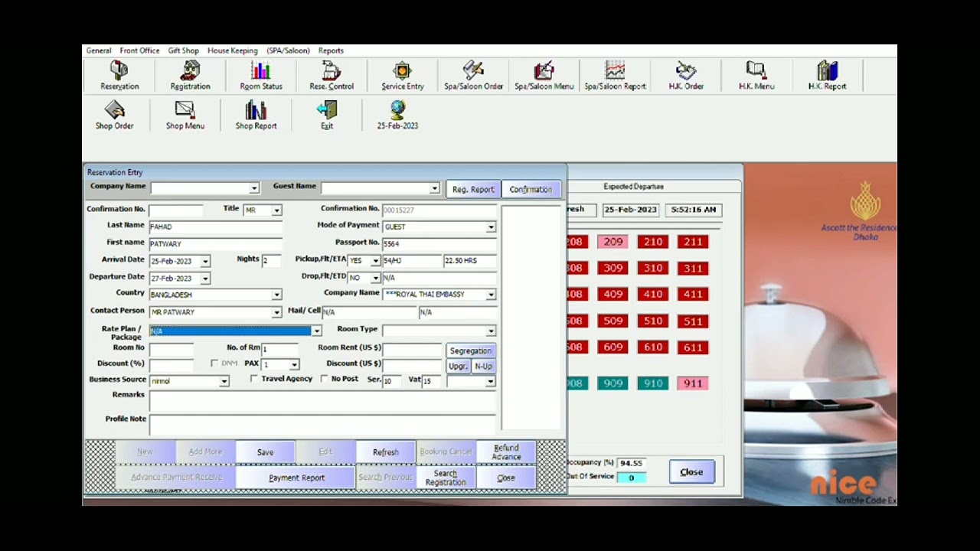Open the Registration toolbar icon
The height and width of the screenshot is (551, 980).
pos(190,77)
